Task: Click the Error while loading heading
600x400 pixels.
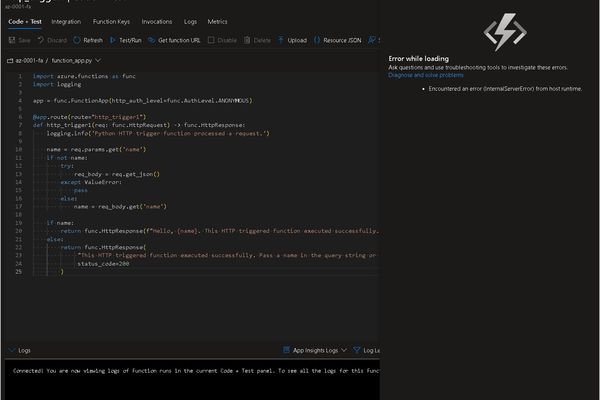Action: pyautogui.click(x=419, y=59)
